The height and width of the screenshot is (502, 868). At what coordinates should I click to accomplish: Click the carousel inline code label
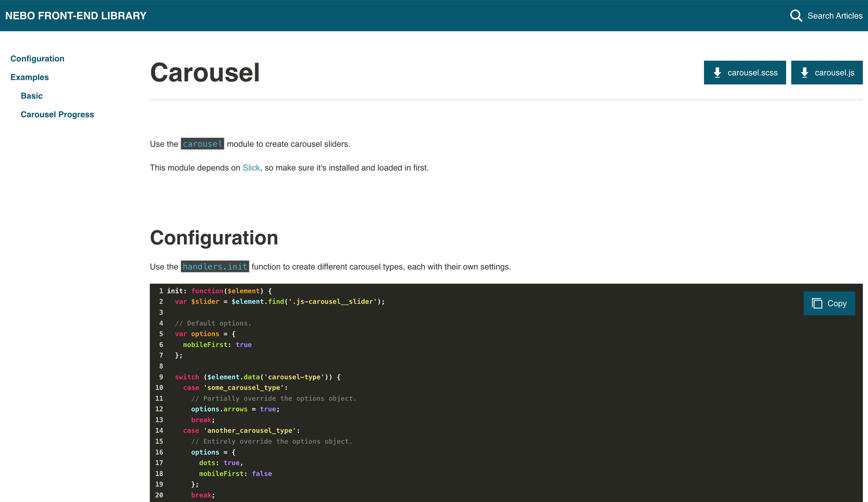202,143
